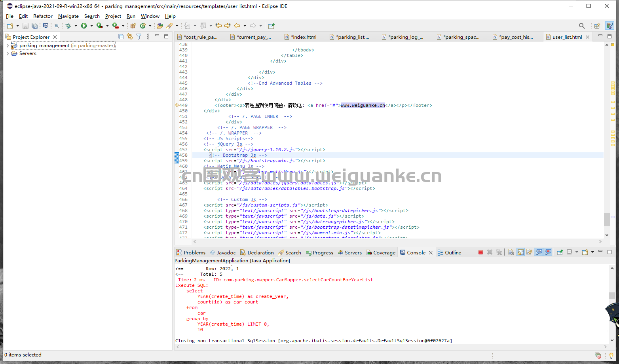Screen dimensions: 619x364
Task: Click the green Run button in toolbar
Action: pyautogui.click(x=84, y=26)
